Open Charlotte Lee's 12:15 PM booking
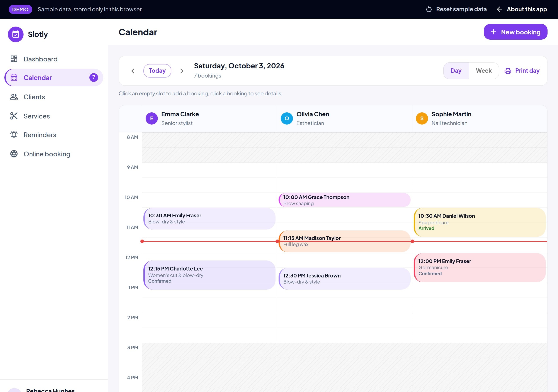Screen dimensions: 558x392 tap(209, 275)
